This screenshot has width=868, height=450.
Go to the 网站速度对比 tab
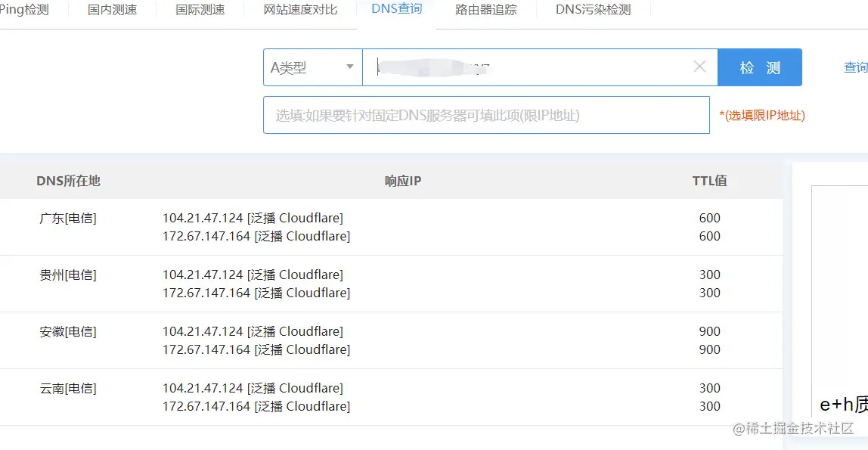coord(300,9)
